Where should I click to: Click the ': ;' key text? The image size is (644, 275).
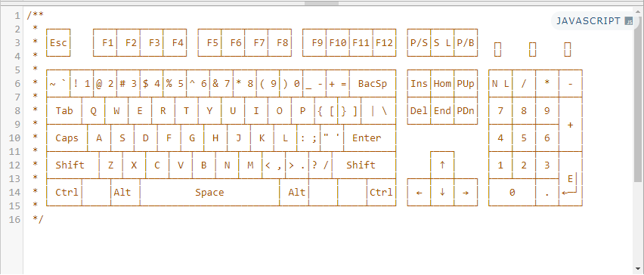(x=309, y=138)
